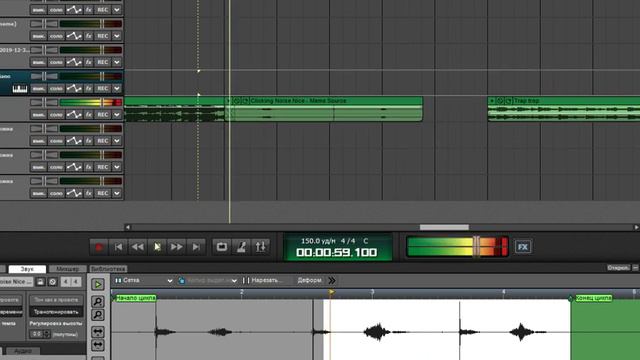Click the Транспонировать button
The width and height of the screenshot is (640, 360).
(56, 312)
